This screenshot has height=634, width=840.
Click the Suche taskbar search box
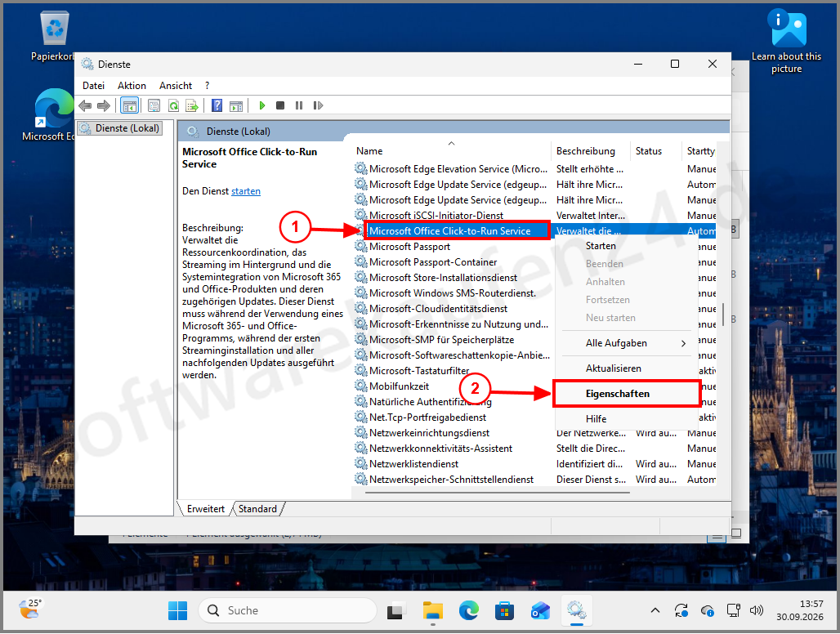[x=287, y=610]
